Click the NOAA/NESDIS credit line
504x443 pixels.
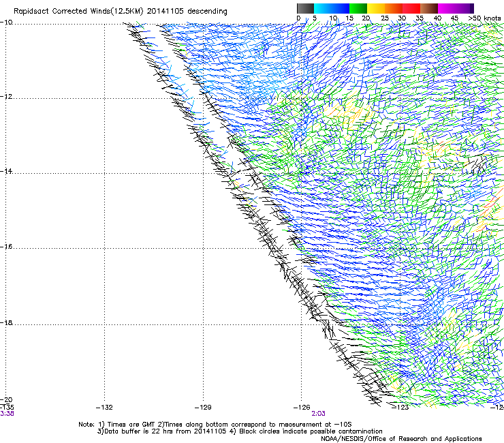point(401,439)
